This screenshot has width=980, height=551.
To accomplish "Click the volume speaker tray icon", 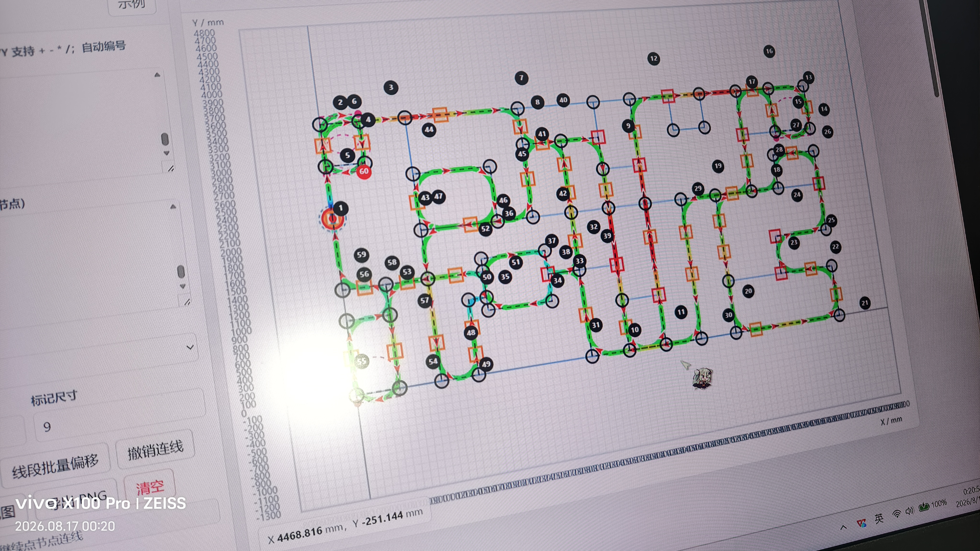I will pyautogui.click(x=909, y=511).
